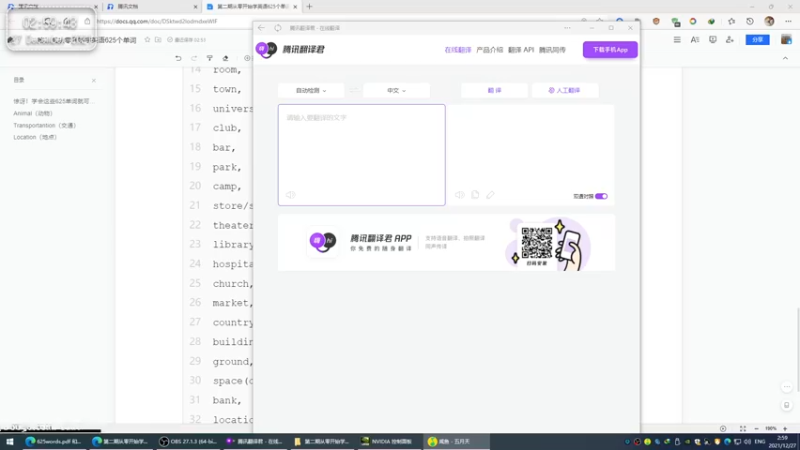Collapse the document toolbar with the chevron

click(x=785, y=58)
